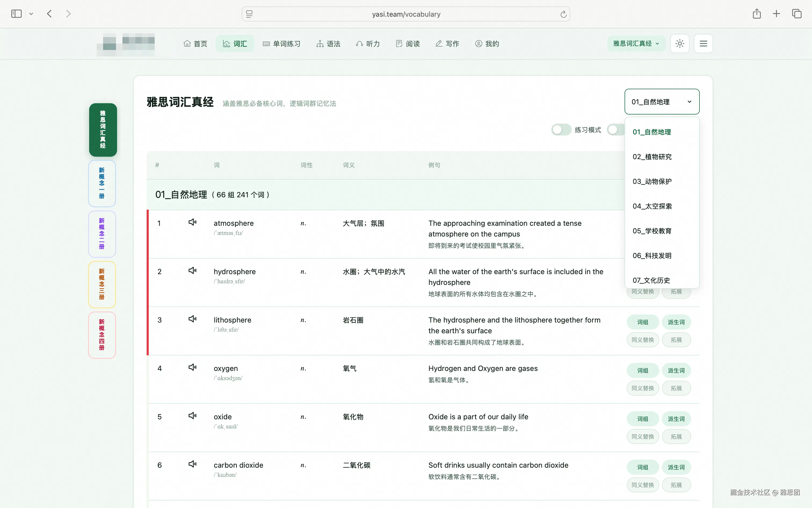812x508 pixels.
Task: Show tab overview icon
Action: point(797,14)
